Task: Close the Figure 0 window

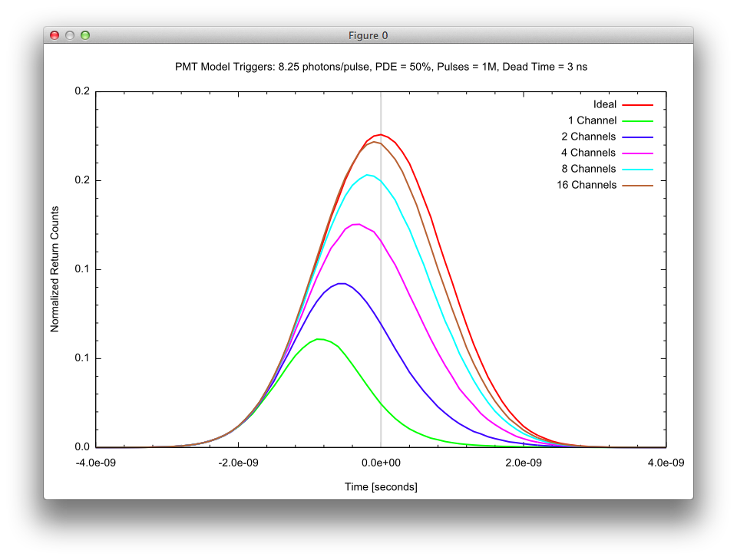Action: coord(55,35)
